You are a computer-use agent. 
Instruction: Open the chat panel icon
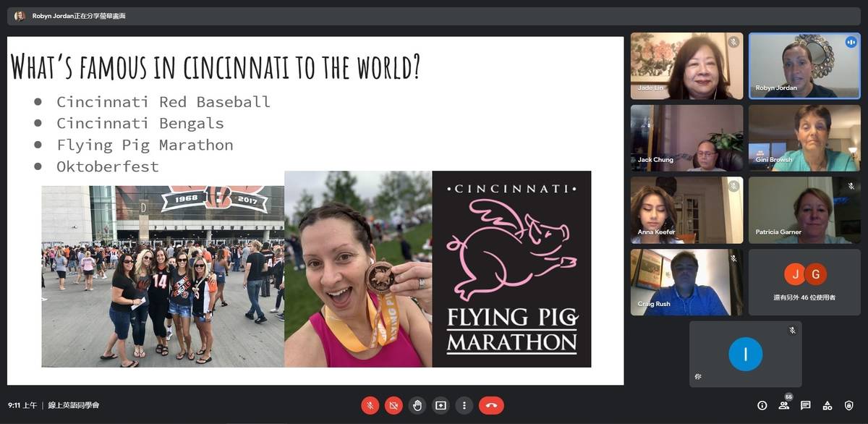click(806, 405)
